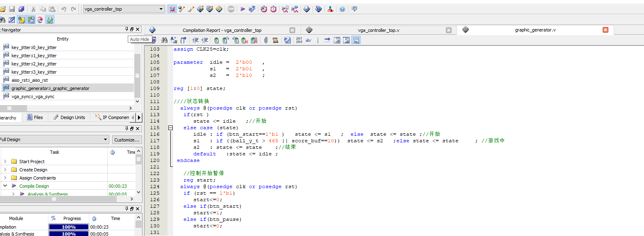The image size is (644, 236).
Task: Toggle whitespace display ab/ icon
Action: [309, 40]
